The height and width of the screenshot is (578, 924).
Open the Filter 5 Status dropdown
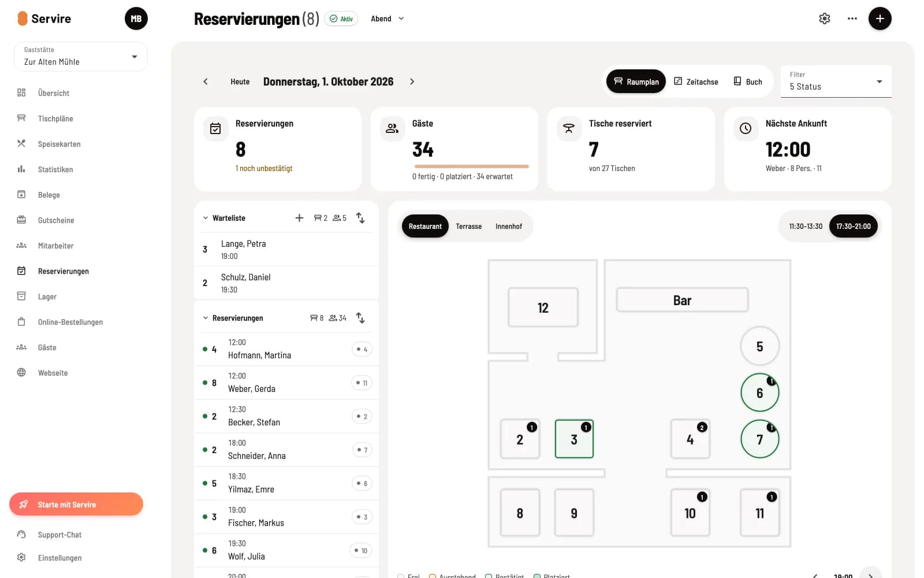[836, 81]
